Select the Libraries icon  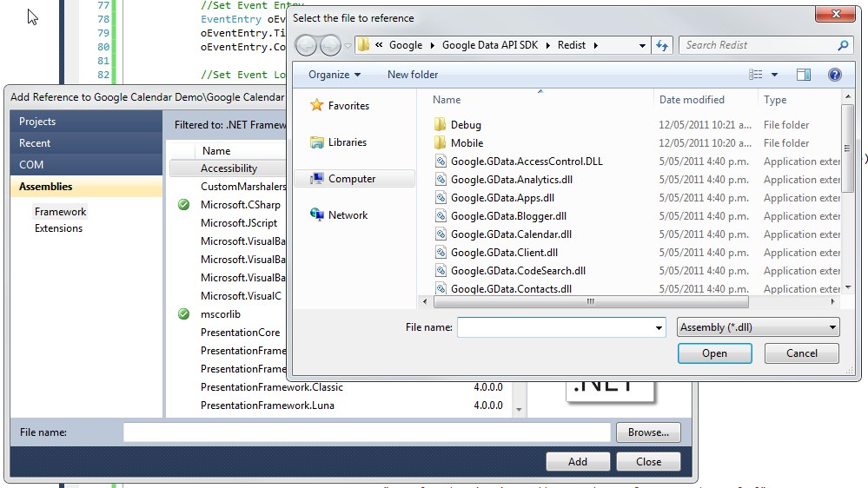click(316, 142)
